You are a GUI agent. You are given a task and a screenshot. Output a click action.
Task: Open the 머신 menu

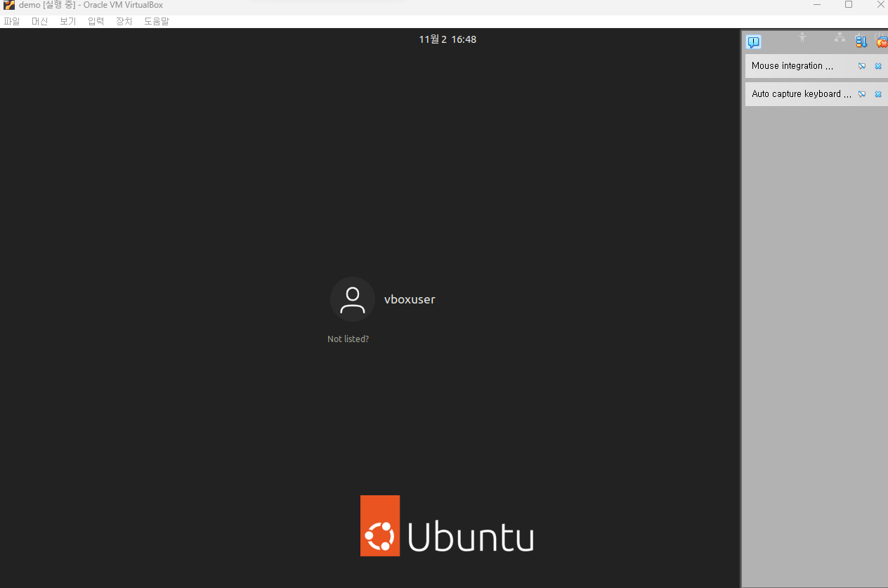[x=40, y=22]
